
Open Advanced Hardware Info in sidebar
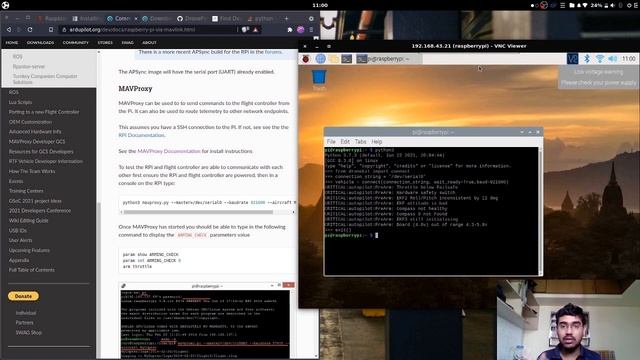[x=35, y=131]
